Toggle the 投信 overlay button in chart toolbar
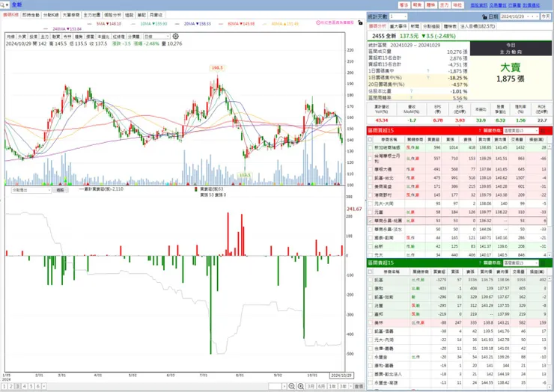 tap(33, 37)
